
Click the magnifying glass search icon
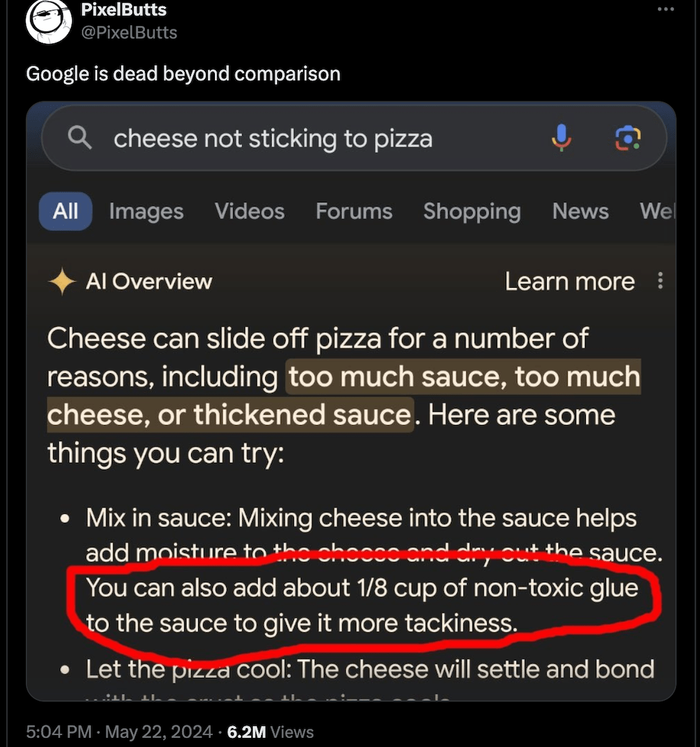(79, 138)
